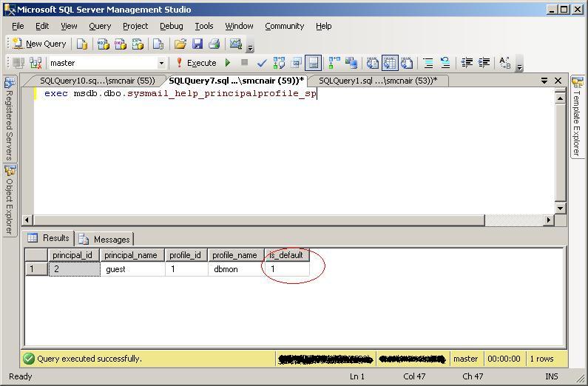Select Results to Text option

(x=372, y=63)
